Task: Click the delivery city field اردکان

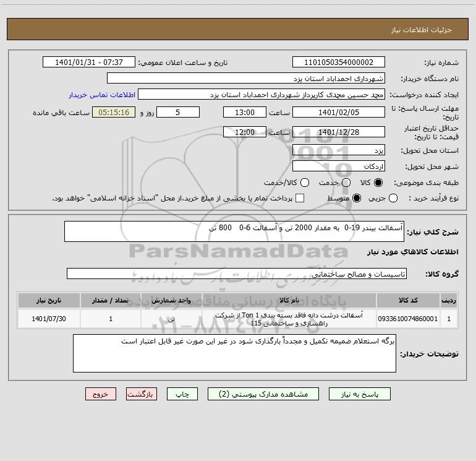Action: pyautogui.click(x=339, y=166)
